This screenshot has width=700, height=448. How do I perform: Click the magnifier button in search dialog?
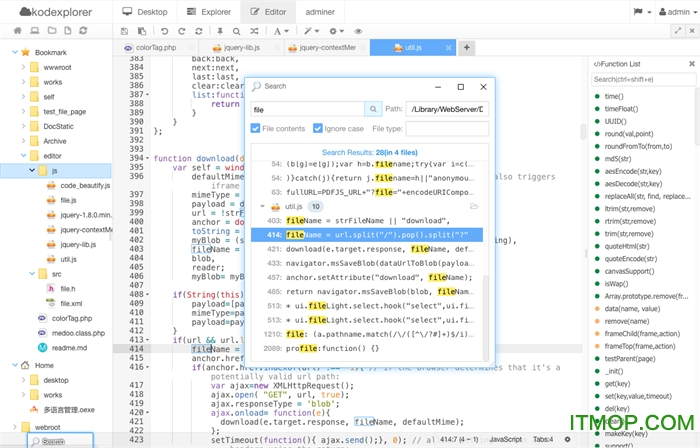pyautogui.click(x=373, y=109)
